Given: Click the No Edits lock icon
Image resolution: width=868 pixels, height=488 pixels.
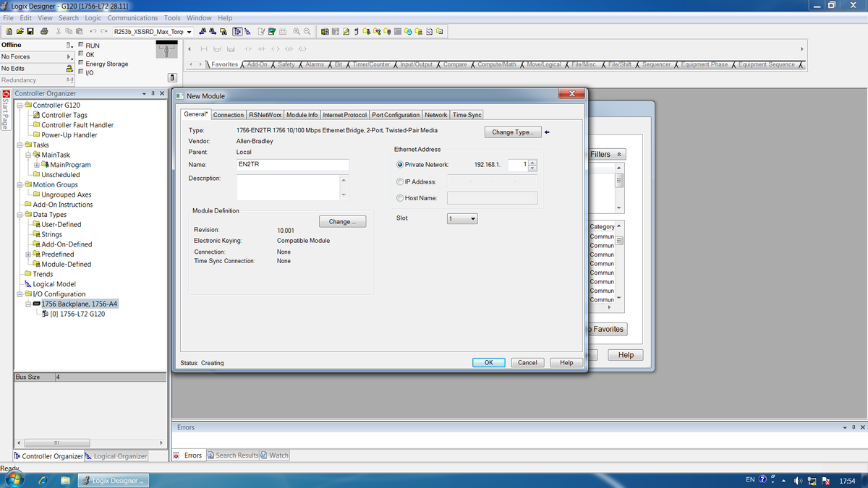Looking at the screenshot, I should click(x=69, y=68).
